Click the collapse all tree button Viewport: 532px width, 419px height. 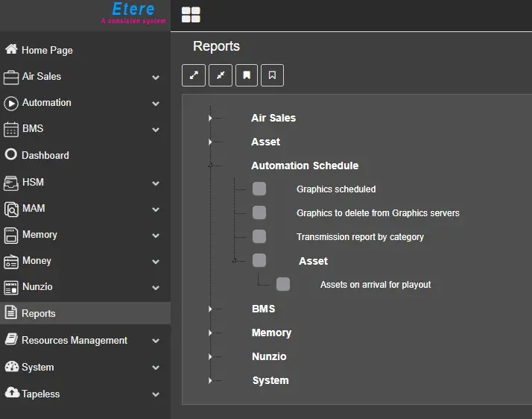(x=220, y=75)
